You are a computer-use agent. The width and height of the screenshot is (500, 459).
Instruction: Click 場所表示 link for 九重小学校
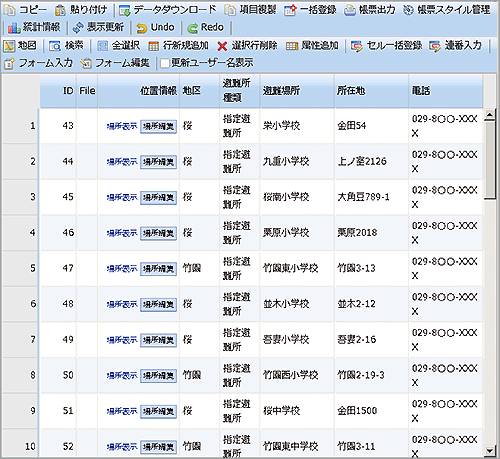(x=122, y=162)
